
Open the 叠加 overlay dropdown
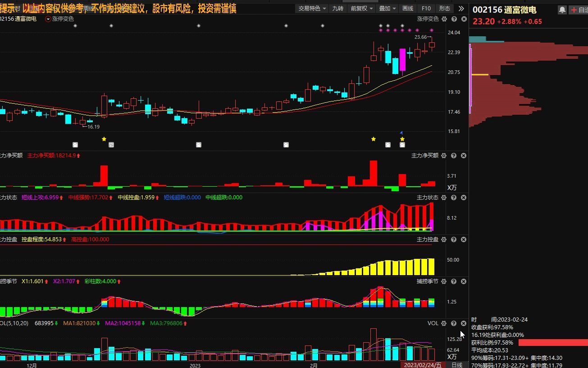[x=387, y=8]
